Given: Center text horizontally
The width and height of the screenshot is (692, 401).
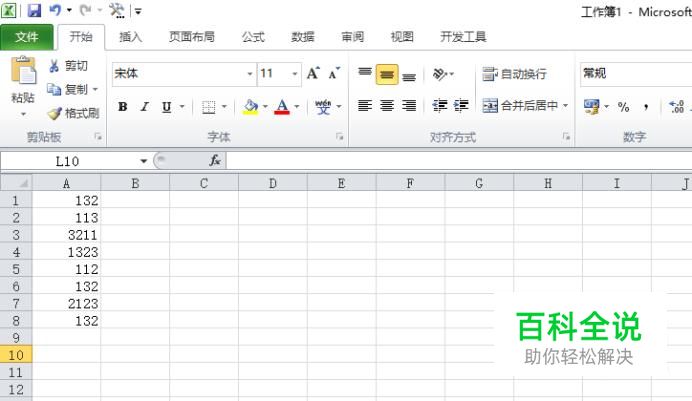Looking at the screenshot, I should pos(387,106).
